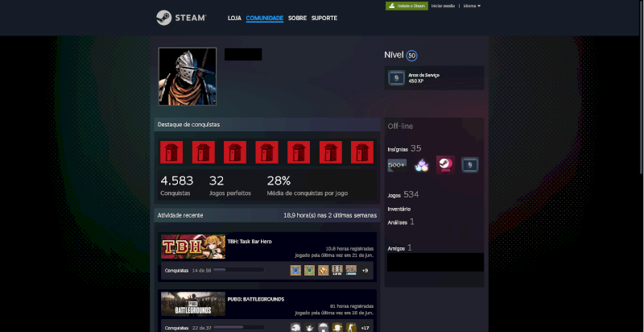Click the fourth gold PUBG achievement icon
Screen dimensions: 644x332
[x=337, y=327]
